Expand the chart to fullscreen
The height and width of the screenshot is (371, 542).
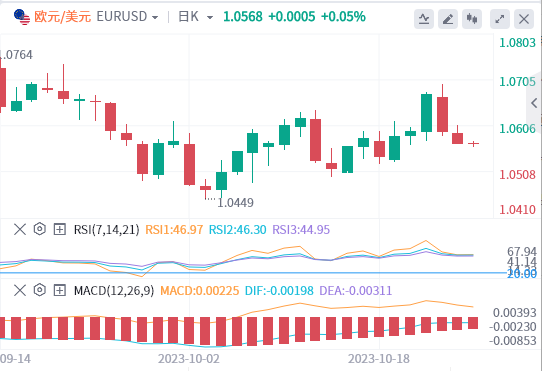(500, 19)
